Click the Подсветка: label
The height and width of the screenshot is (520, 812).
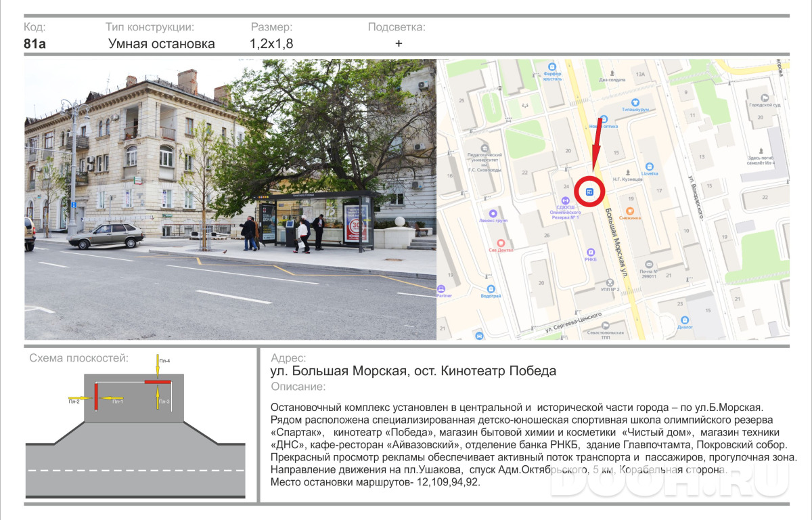397,28
